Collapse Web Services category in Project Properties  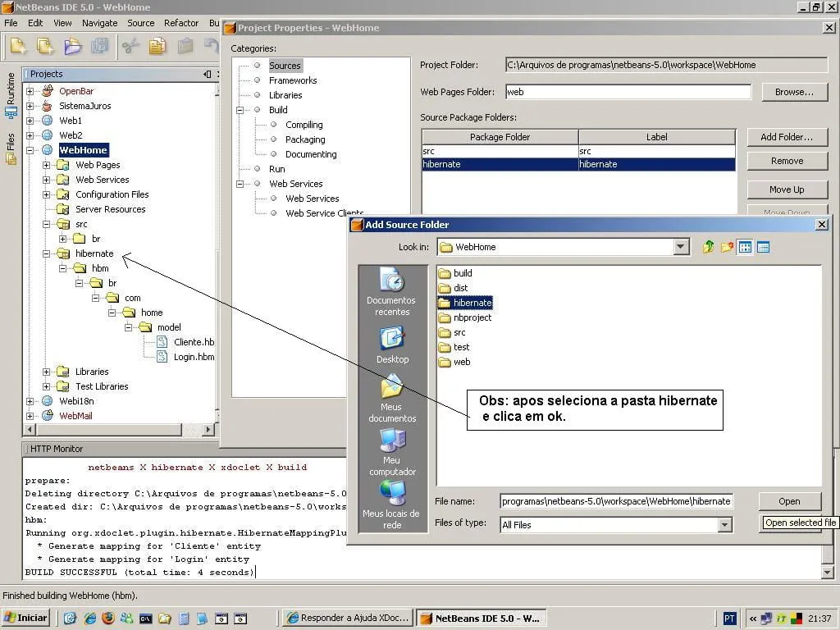(x=240, y=184)
